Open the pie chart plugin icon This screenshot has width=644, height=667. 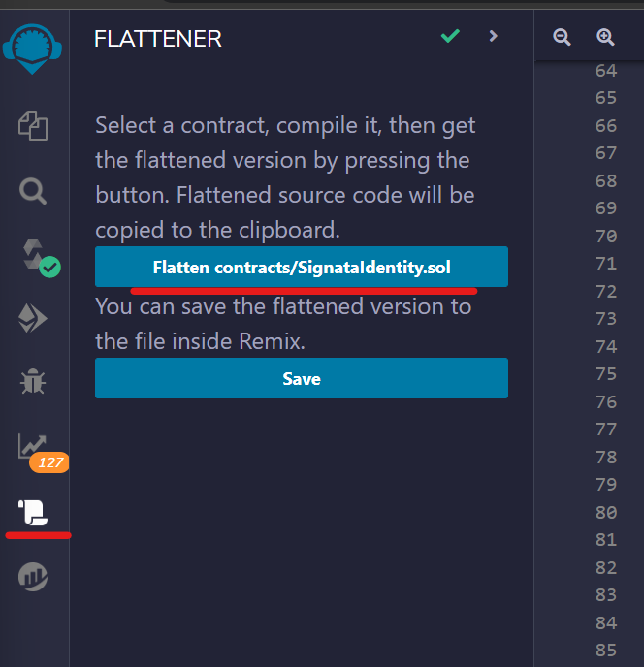33,577
